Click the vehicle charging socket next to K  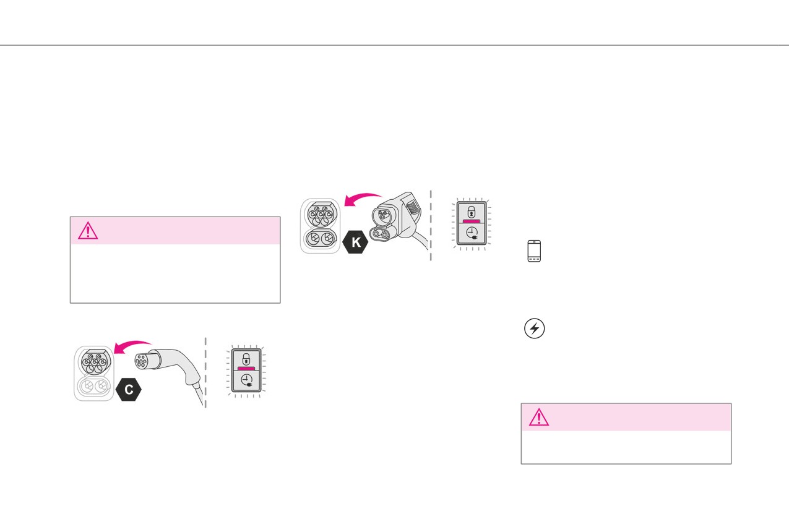click(x=321, y=225)
